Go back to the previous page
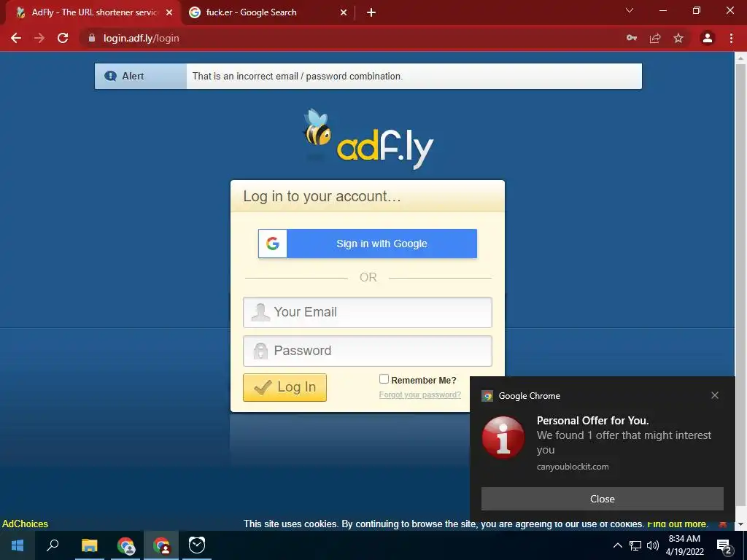747x560 pixels. click(16, 38)
